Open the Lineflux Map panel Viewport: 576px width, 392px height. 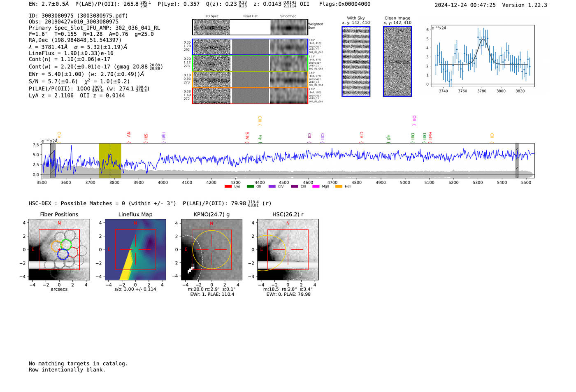135,250
